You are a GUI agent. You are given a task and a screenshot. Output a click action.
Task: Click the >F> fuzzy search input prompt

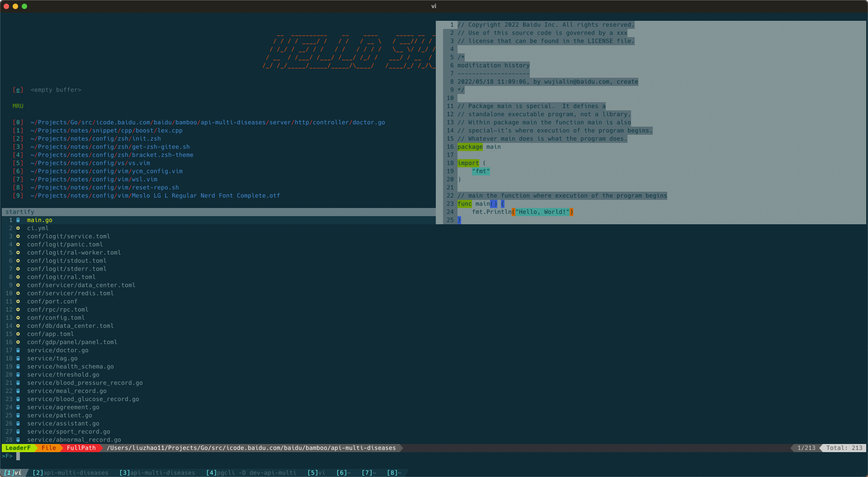(8, 456)
